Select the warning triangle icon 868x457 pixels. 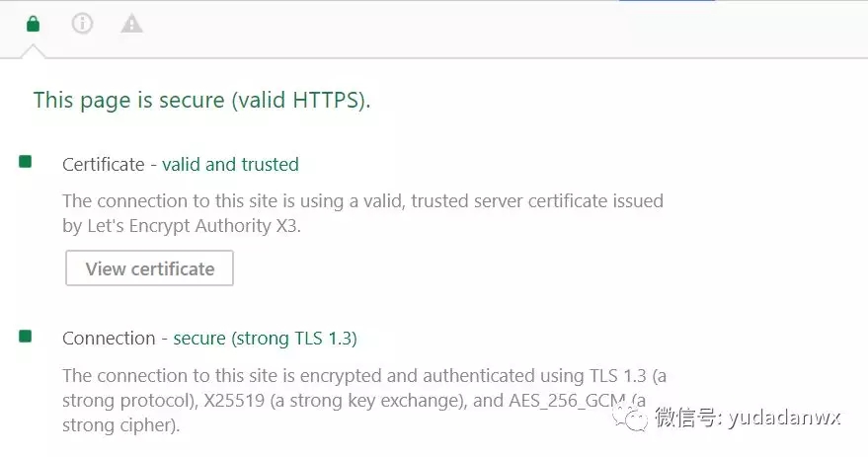(131, 24)
